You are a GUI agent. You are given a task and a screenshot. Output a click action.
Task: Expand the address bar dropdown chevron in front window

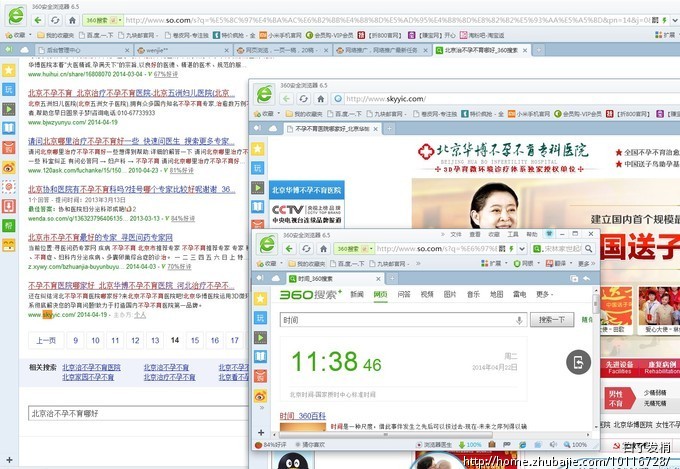click(522, 249)
